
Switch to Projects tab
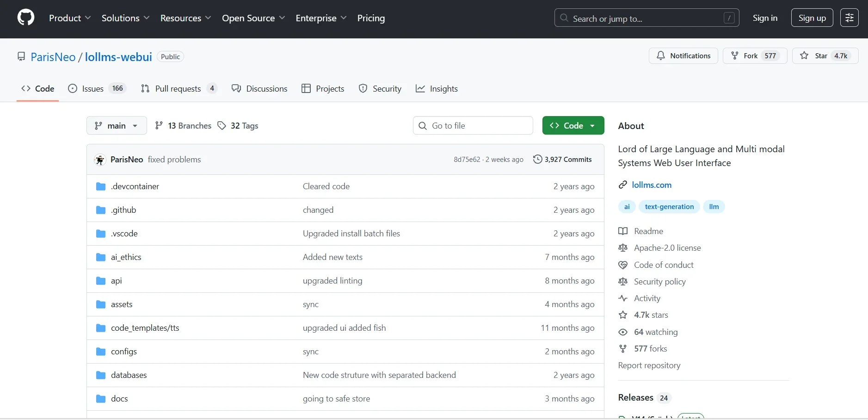(323, 88)
